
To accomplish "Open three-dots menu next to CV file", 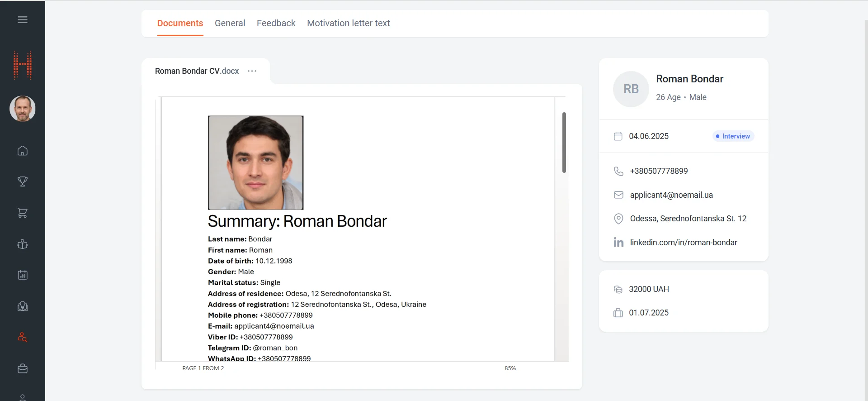I will (x=252, y=71).
